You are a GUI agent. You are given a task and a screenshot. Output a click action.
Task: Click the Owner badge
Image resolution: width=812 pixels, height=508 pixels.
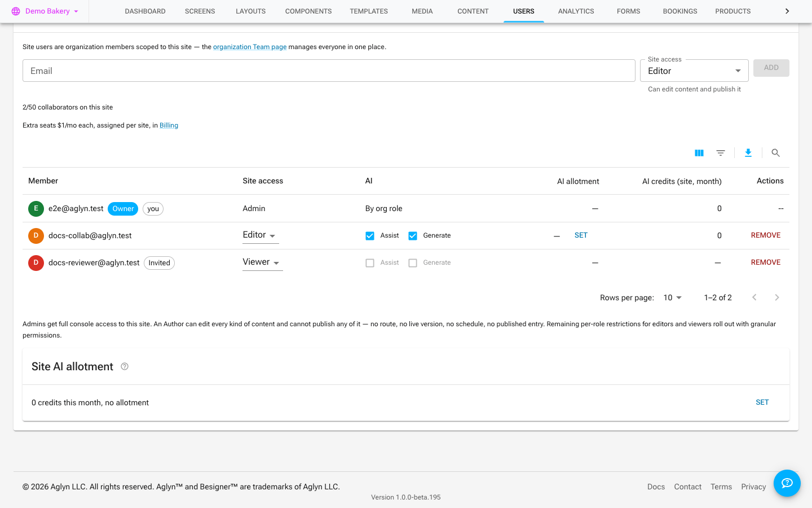point(123,209)
